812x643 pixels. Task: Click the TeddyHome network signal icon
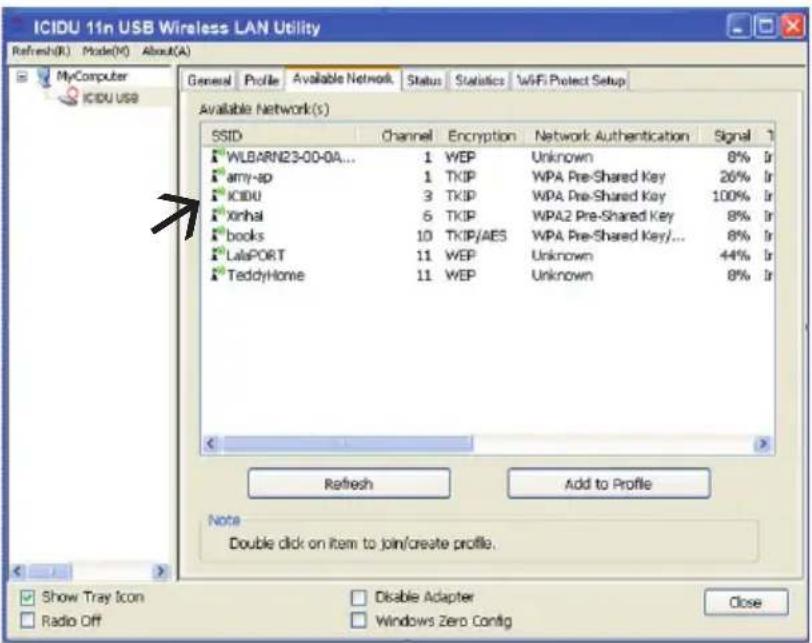pos(218,274)
